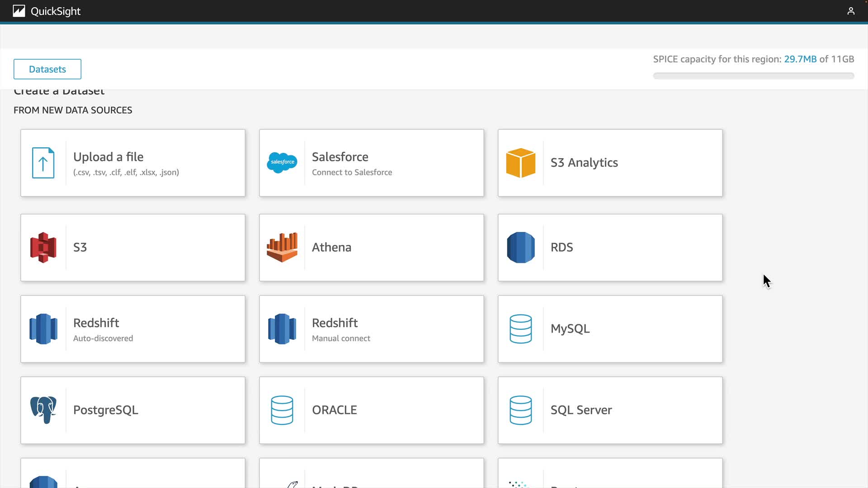Click the S3 Analytics orange cube icon
The height and width of the screenshot is (488, 868).
tap(520, 163)
